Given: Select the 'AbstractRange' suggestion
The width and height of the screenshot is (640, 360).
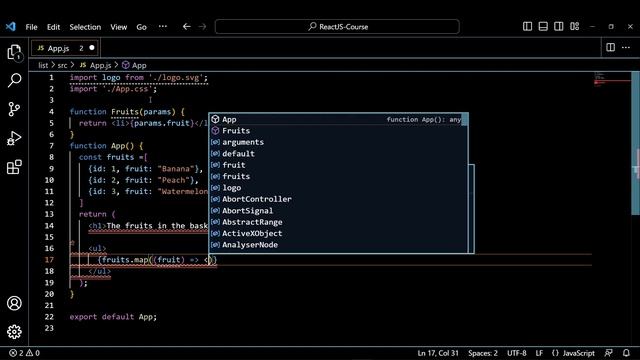Looking at the screenshot, I should click(x=338, y=222).
